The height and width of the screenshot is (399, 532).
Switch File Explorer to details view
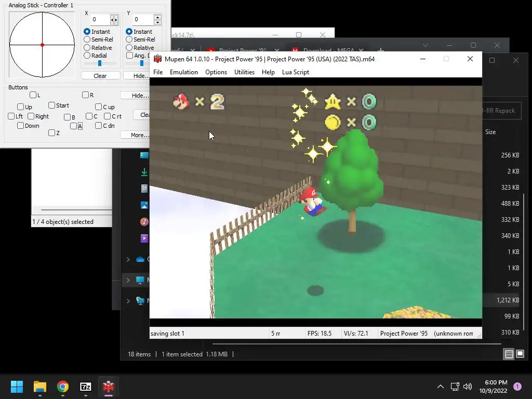[509, 354]
